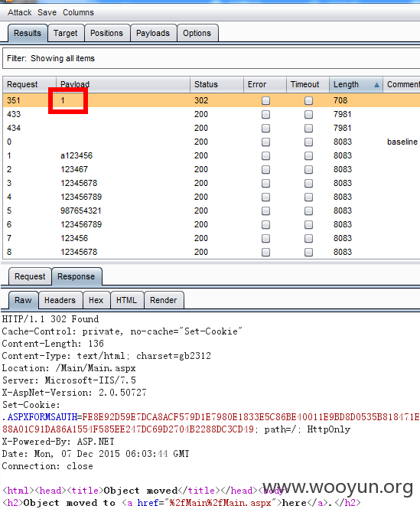
Task: Switch to the Payloads tab
Action: (153, 33)
